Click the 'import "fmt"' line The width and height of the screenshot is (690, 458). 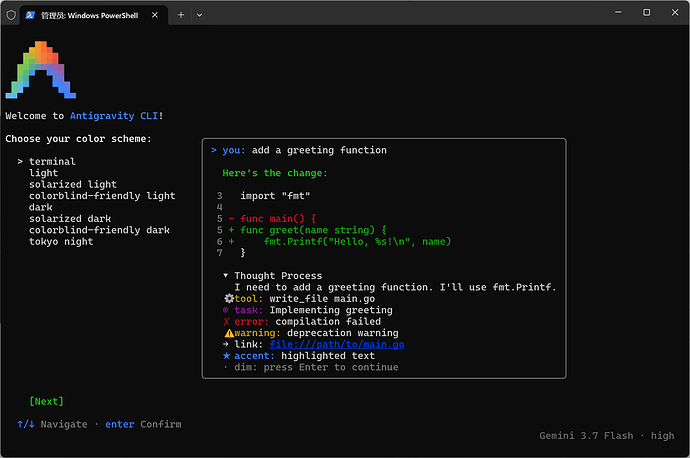(275, 196)
